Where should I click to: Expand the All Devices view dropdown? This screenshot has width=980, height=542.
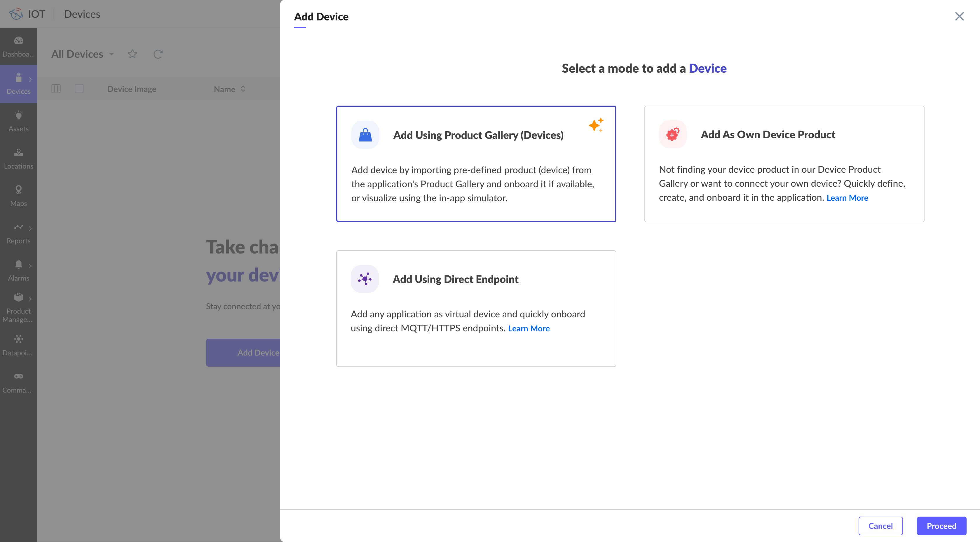click(111, 54)
